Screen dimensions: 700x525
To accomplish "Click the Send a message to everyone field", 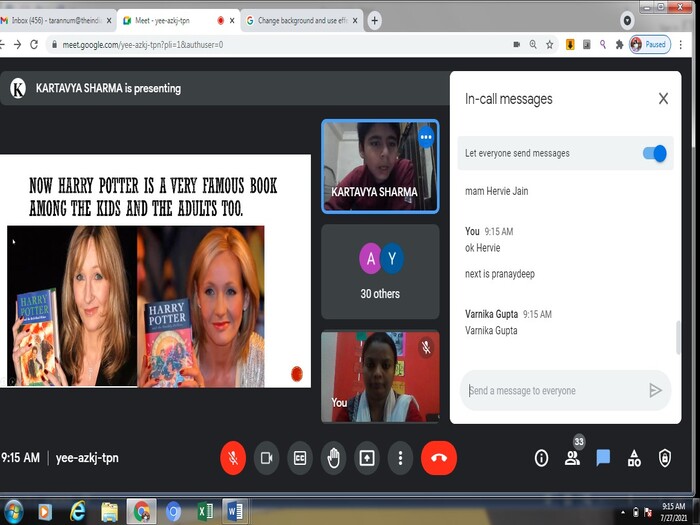I will 554,391.
